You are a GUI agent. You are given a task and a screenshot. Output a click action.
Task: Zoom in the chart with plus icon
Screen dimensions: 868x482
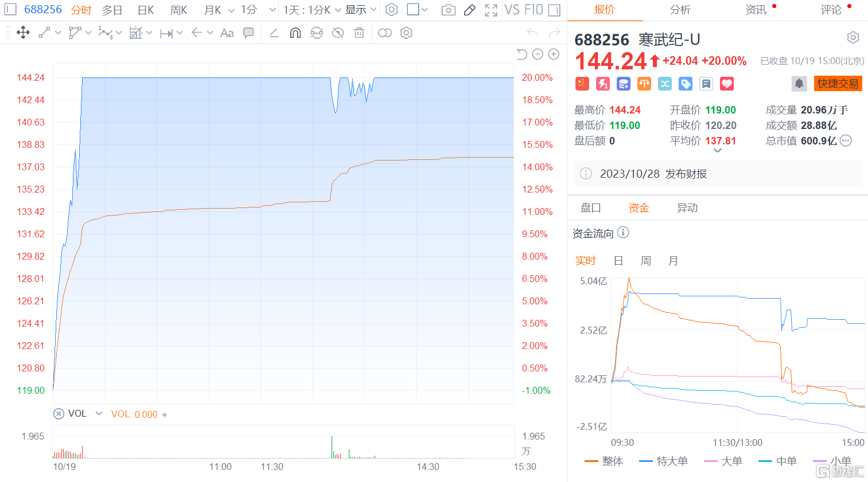pos(554,54)
